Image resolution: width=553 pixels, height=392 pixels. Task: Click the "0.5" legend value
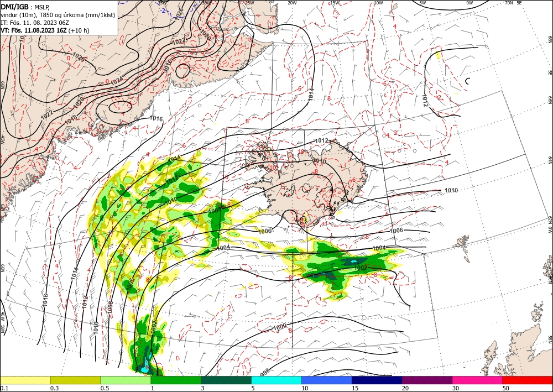click(105, 388)
